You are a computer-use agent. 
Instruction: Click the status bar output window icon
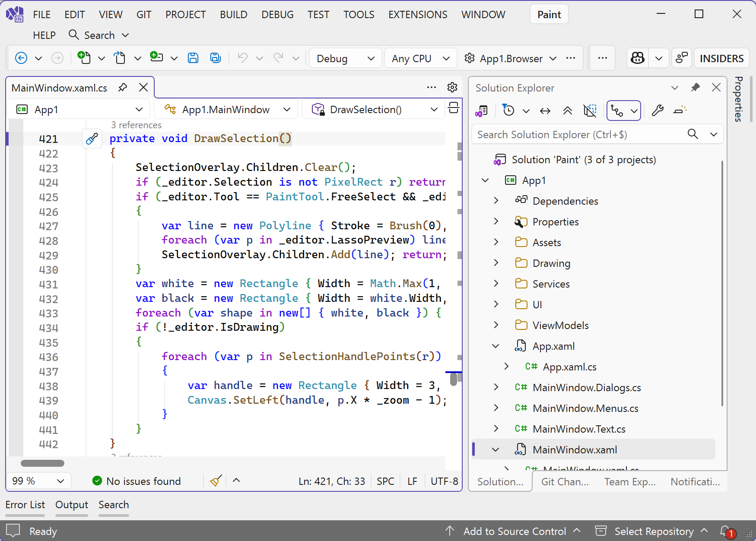coord(13,531)
